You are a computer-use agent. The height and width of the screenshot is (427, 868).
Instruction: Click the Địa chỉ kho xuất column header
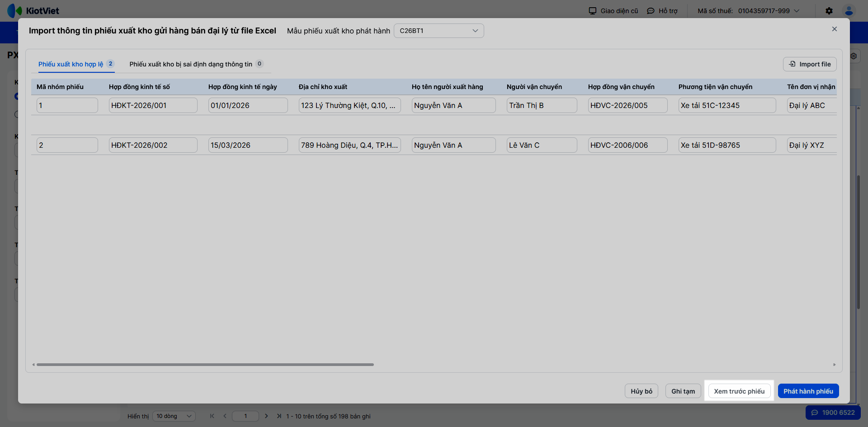[323, 87]
